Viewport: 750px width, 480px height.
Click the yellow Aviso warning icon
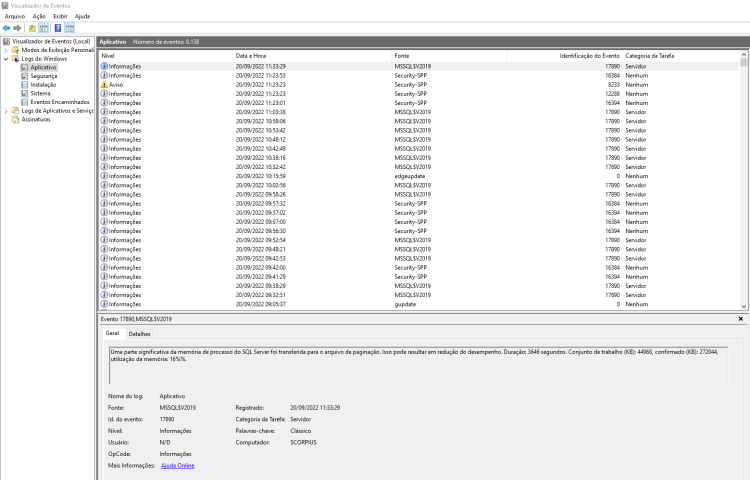pyautogui.click(x=104, y=85)
